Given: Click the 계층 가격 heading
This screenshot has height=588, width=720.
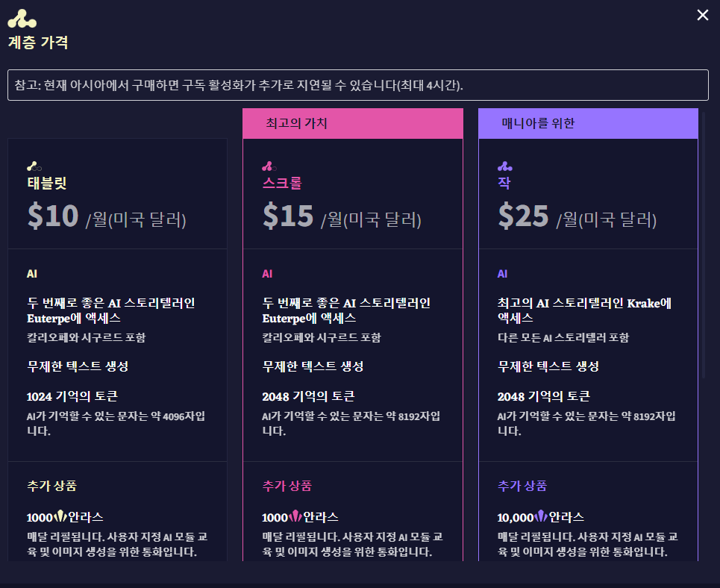Looking at the screenshot, I should point(38,43).
